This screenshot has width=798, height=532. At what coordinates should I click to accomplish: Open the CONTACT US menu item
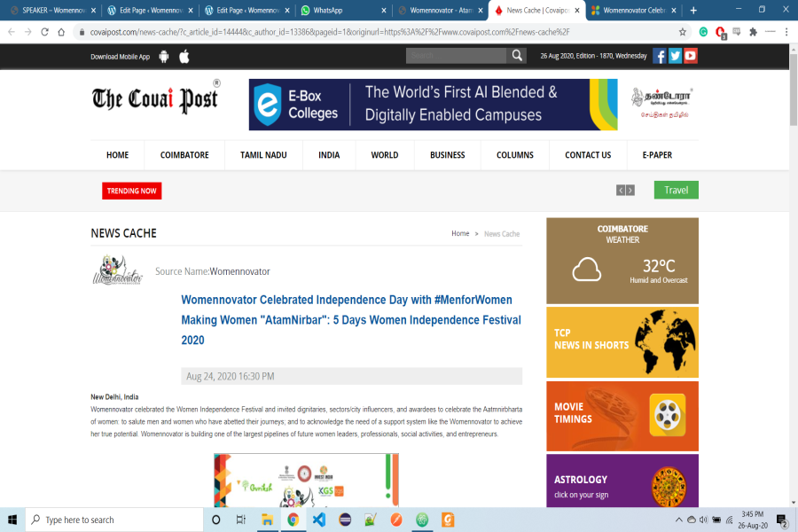tap(589, 155)
